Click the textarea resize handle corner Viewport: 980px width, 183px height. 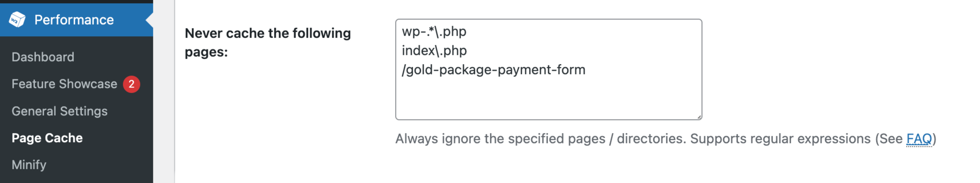(x=699, y=117)
